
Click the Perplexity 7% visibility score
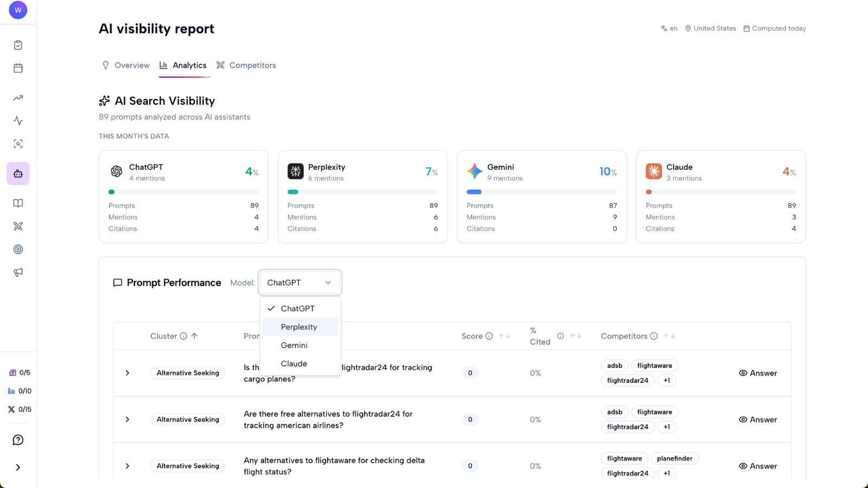[431, 172]
